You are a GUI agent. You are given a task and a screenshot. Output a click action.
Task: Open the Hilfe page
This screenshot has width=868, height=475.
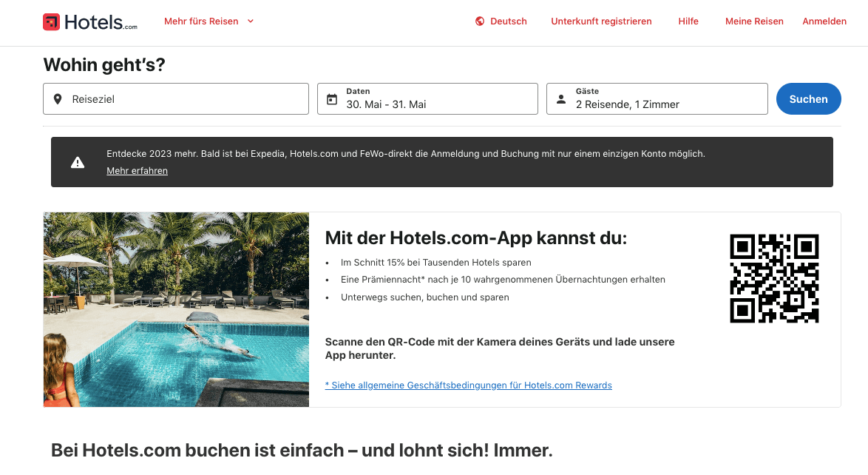(688, 21)
